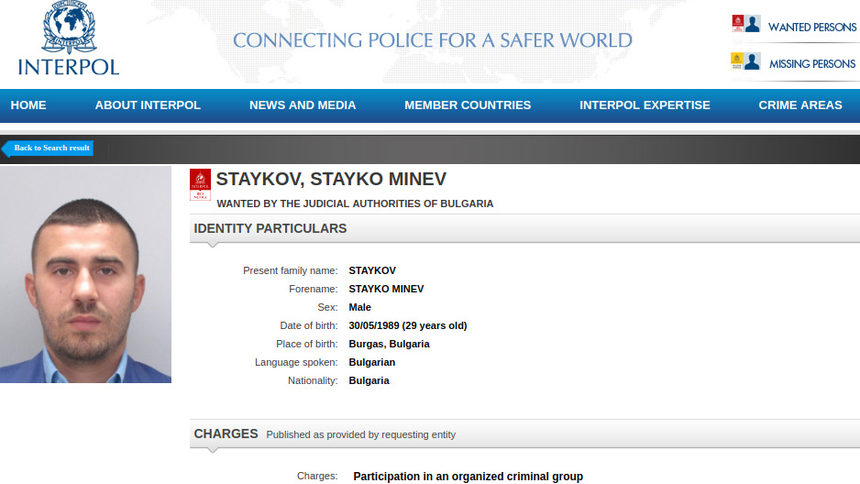860x484 pixels.
Task: Select the sex value Male
Action: pos(360,307)
